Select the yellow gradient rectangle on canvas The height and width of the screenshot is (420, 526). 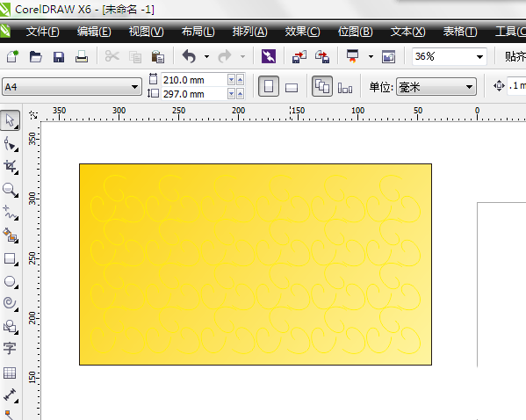point(256,264)
